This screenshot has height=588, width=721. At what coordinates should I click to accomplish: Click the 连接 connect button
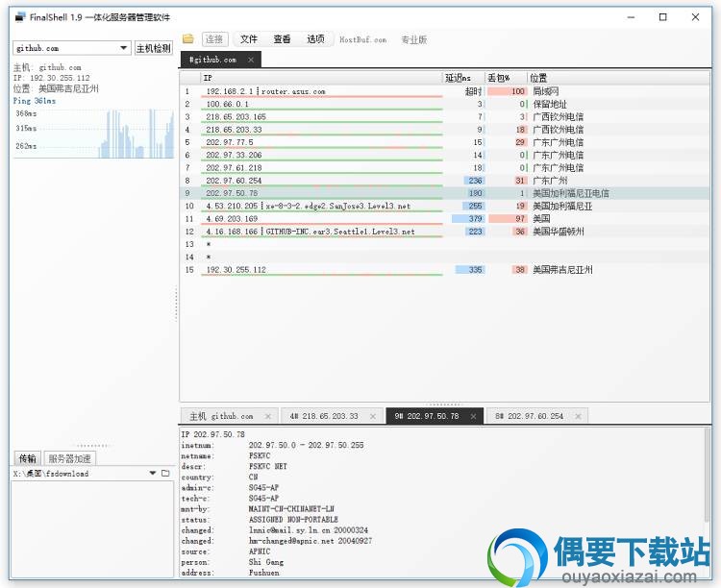click(x=214, y=39)
